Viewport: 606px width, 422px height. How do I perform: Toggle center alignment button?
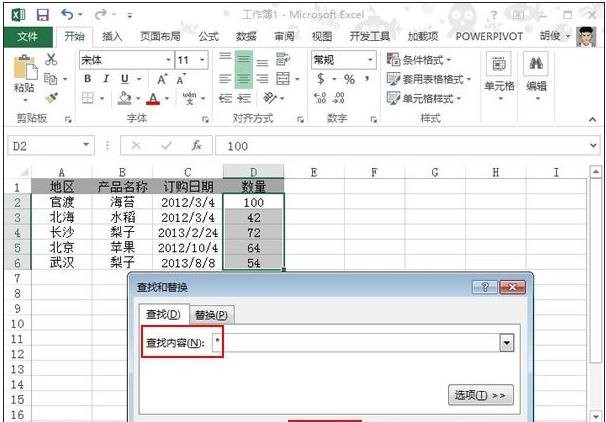click(244, 79)
